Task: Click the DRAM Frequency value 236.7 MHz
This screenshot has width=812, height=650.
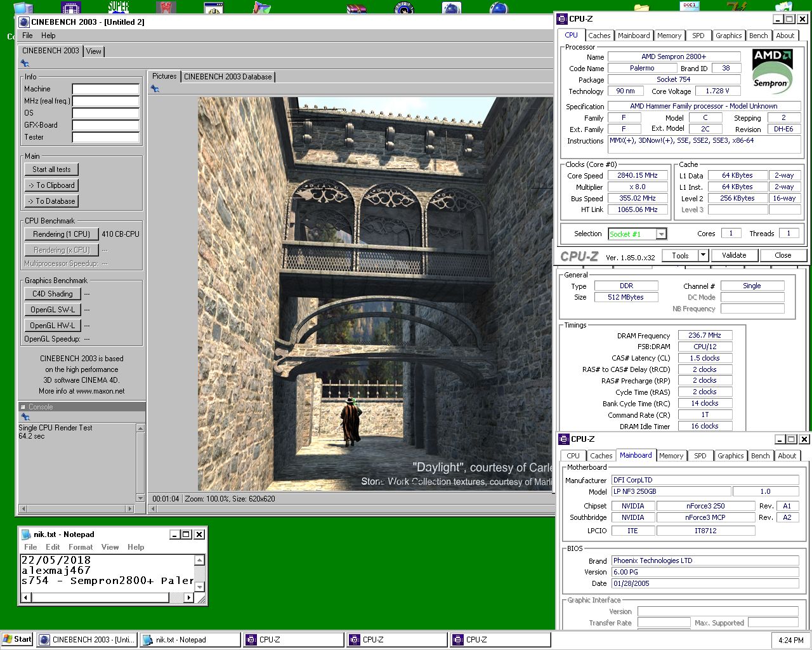Action: click(705, 335)
